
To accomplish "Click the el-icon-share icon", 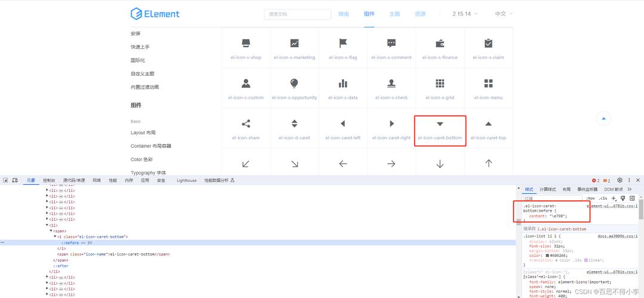I will [246, 124].
